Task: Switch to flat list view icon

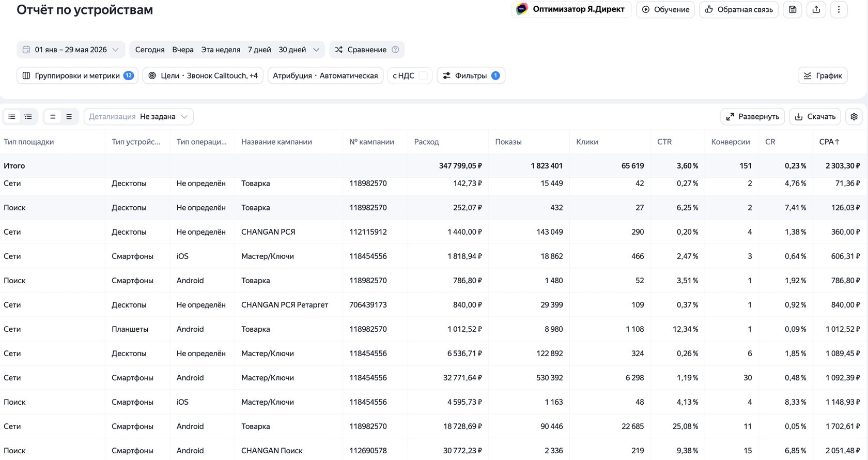Action: (12, 117)
